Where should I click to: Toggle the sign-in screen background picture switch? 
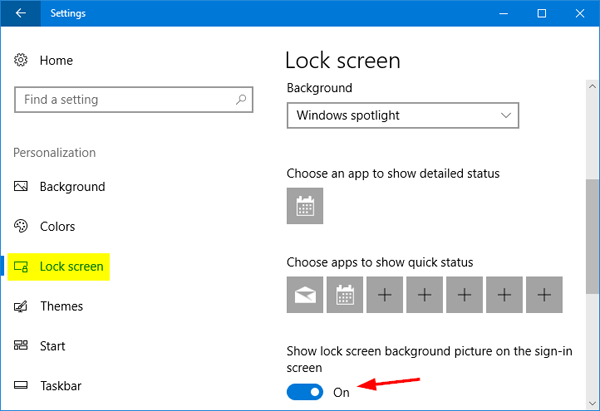point(305,392)
